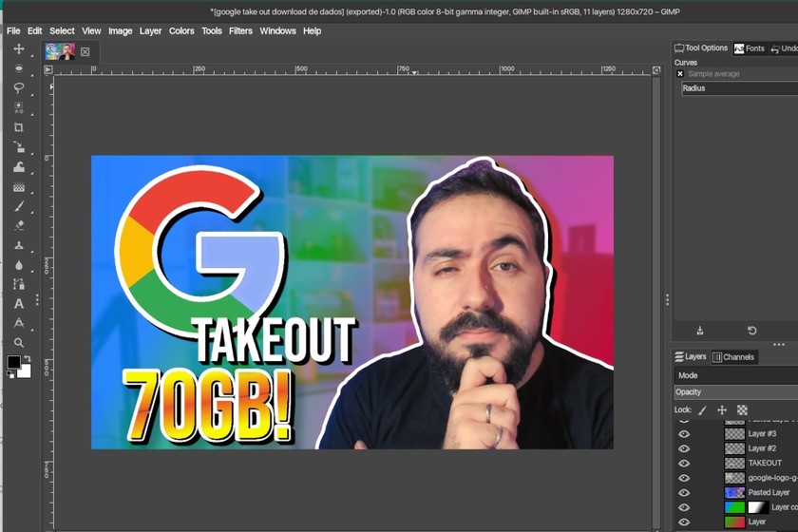Toggle the Sample average checkbox
This screenshot has width=798, height=532.
680,73
